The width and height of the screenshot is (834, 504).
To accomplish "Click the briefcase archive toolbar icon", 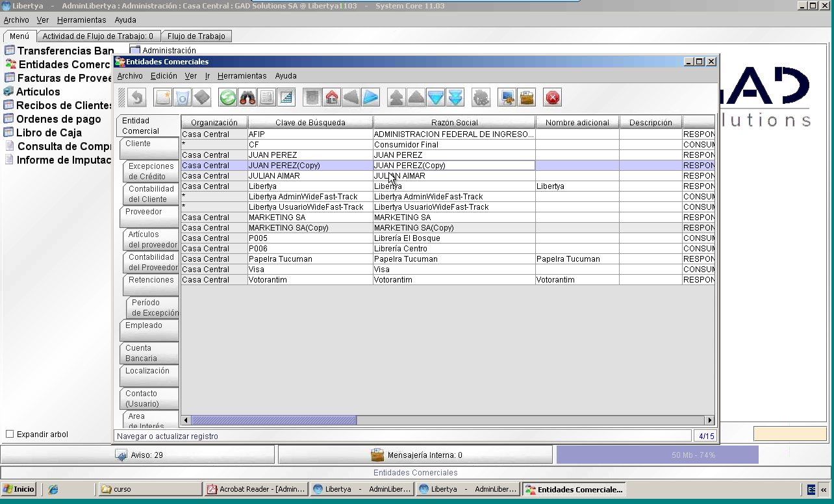I will 527,97.
